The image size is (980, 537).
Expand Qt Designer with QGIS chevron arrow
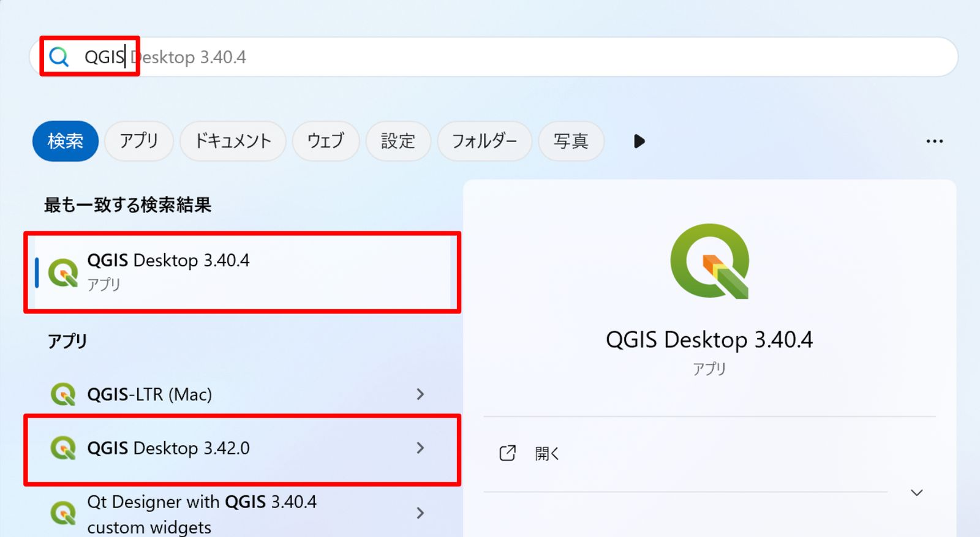point(420,513)
